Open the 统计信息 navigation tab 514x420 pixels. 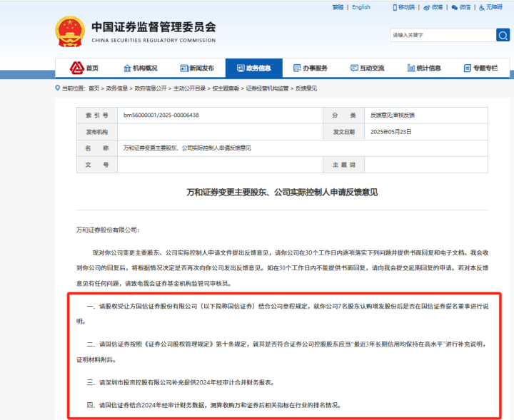[x=424, y=68]
